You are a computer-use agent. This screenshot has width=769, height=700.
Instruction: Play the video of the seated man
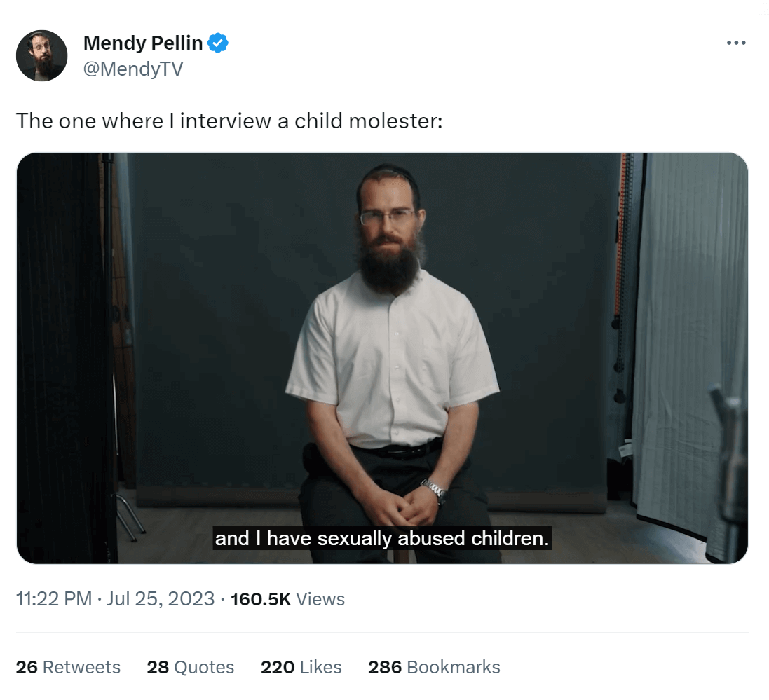(382, 357)
